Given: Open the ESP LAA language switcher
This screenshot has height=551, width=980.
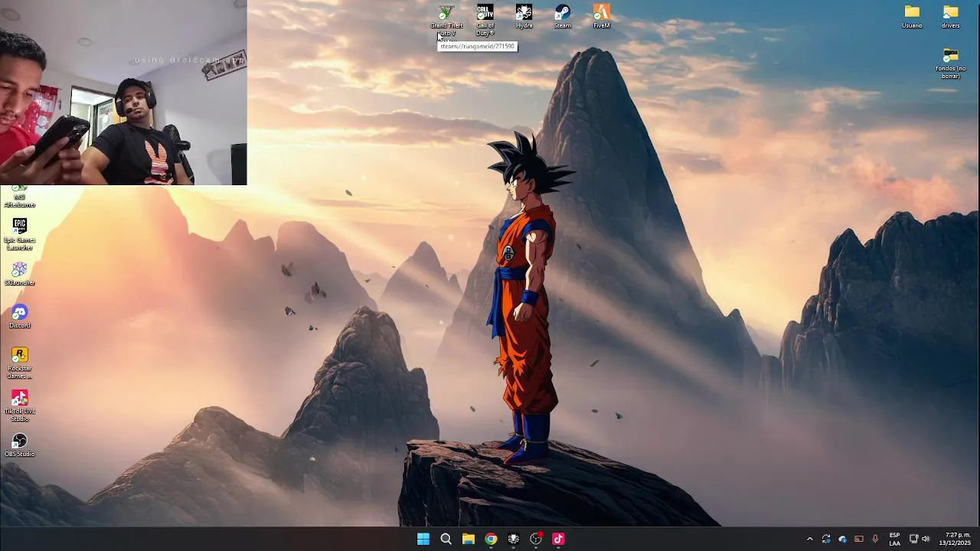Looking at the screenshot, I should click(x=894, y=539).
